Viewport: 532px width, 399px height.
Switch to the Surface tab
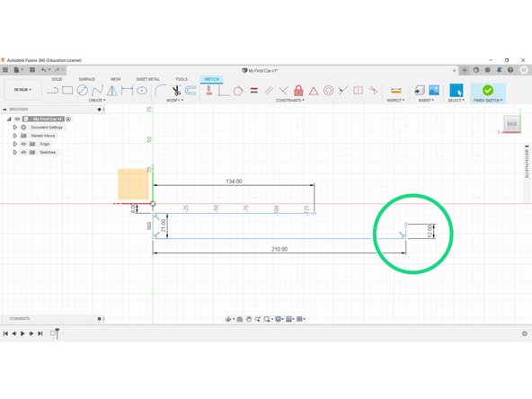[x=87, y=79]
